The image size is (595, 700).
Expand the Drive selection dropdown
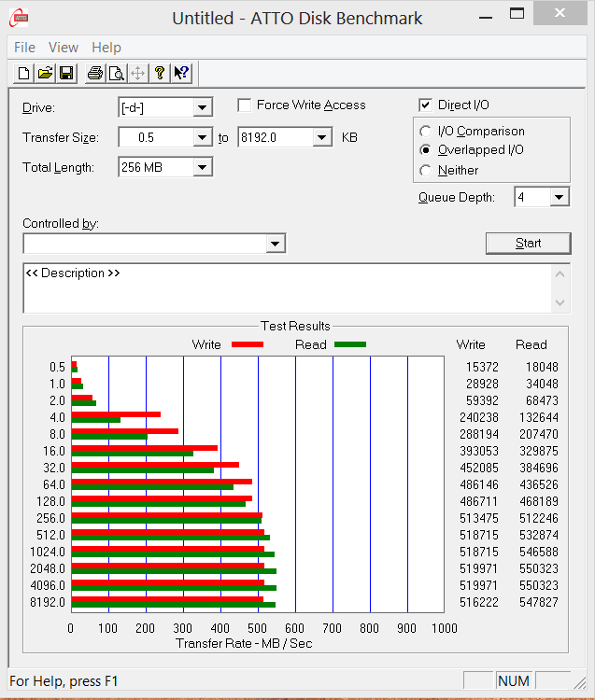pyautogui.click(x=202, y=108)
